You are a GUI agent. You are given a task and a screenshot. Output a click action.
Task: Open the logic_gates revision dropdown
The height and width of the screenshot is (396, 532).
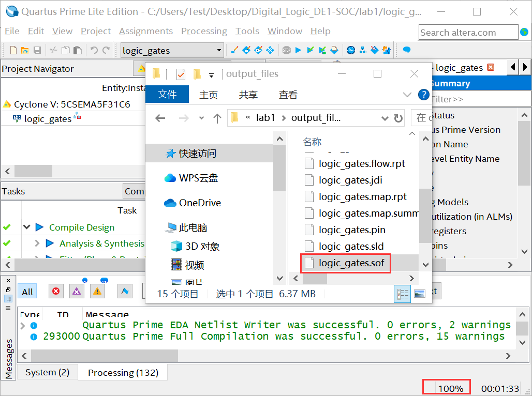coord(219,50)
